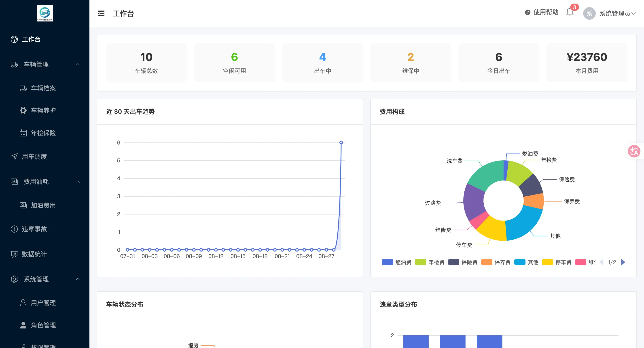
Task: Toggle 保险费 legend item
Action: tap(463, 262)
